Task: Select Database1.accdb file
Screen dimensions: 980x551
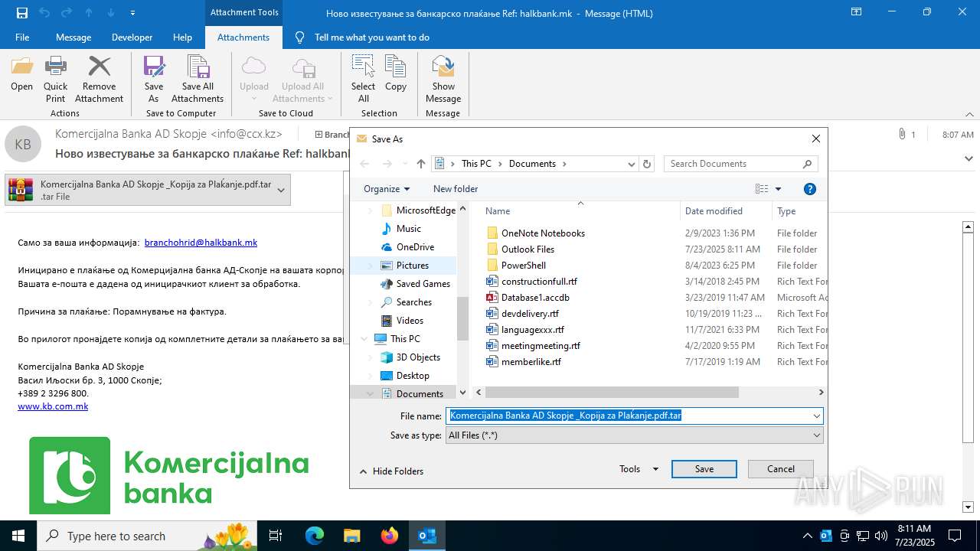Action: pos(535,298)
